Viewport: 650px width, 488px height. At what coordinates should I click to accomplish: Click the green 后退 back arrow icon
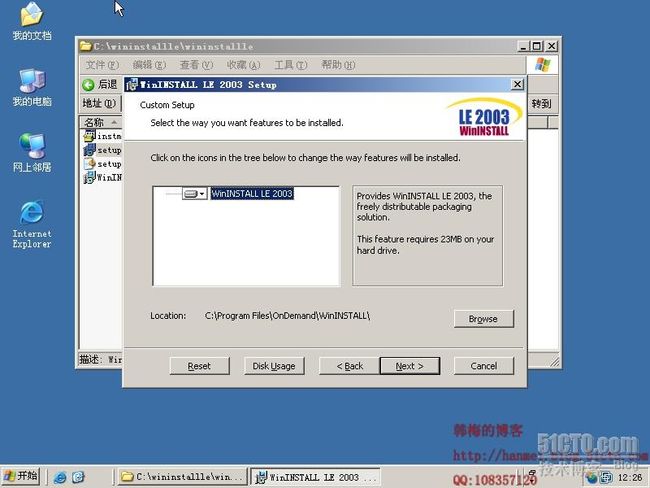tap(88, 85)
